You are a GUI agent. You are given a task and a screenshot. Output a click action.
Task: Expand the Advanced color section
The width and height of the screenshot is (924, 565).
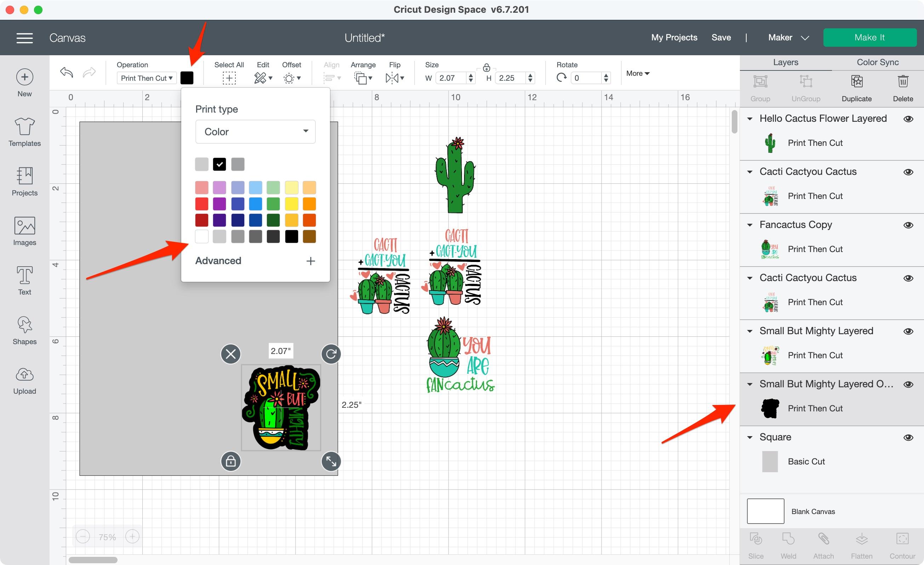tap(310, 261)
